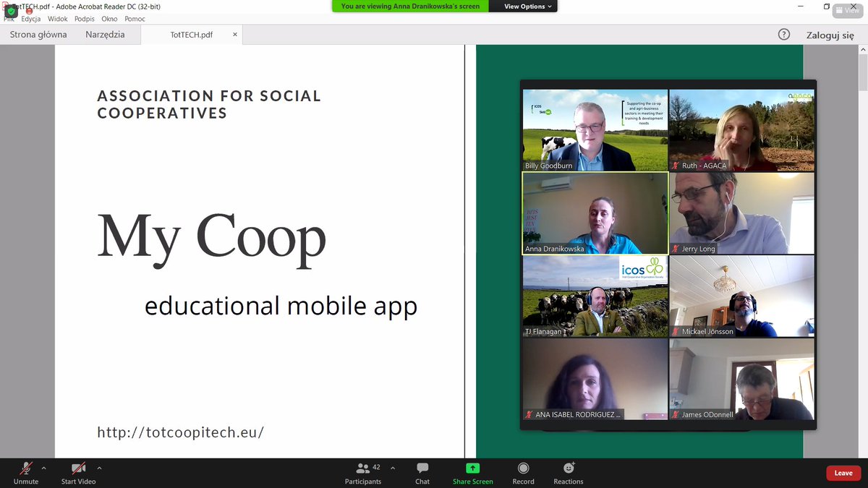Select James ODonnell's video tile
The image size is (868, 488).
pos(741,380)
